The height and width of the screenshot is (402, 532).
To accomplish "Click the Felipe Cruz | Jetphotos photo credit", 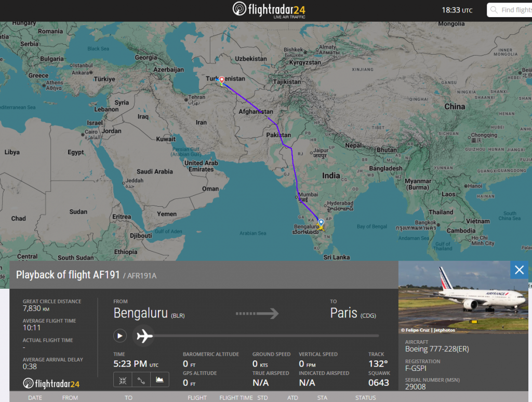I will click(428, 329).
